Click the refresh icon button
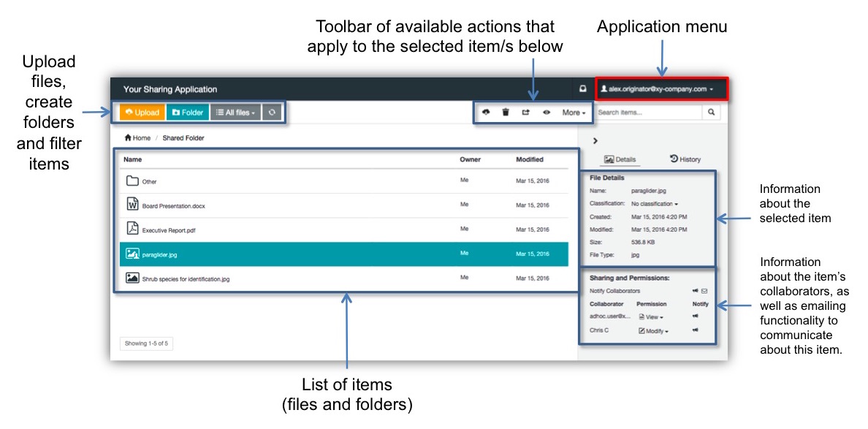The height and width of the screenshot is (429, 868). 272,113
